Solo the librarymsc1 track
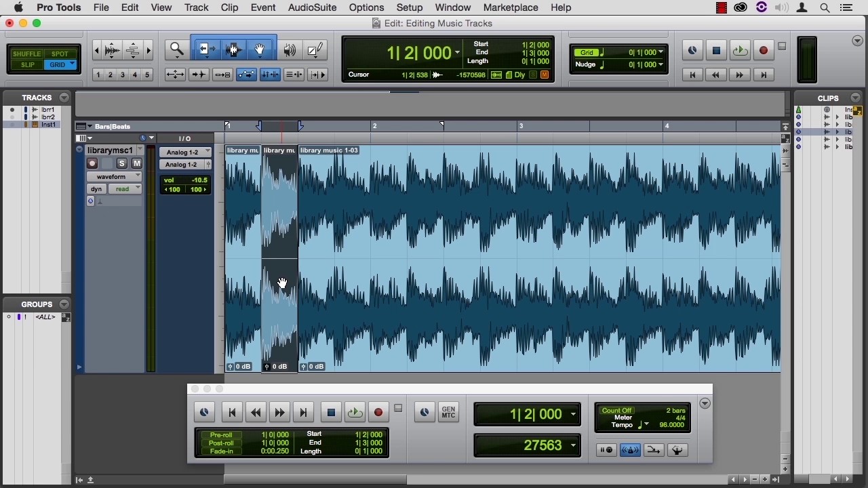Screen dimensions: 868x488 point(121,163)
